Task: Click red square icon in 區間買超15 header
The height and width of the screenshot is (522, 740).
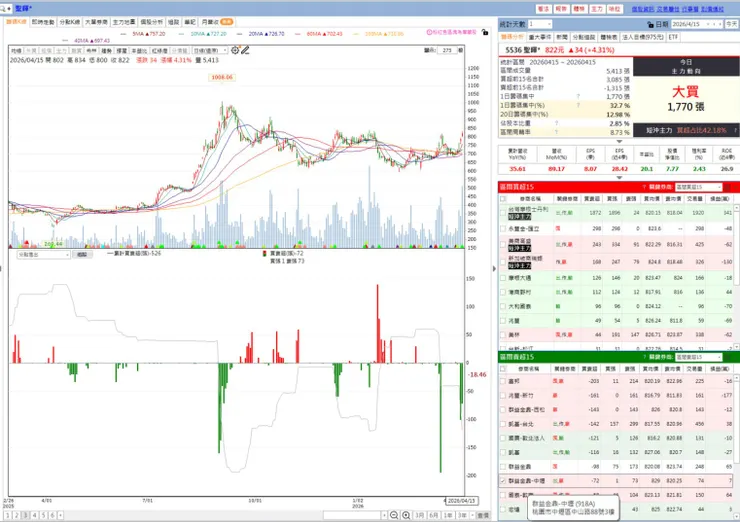Action: (727, 187)
